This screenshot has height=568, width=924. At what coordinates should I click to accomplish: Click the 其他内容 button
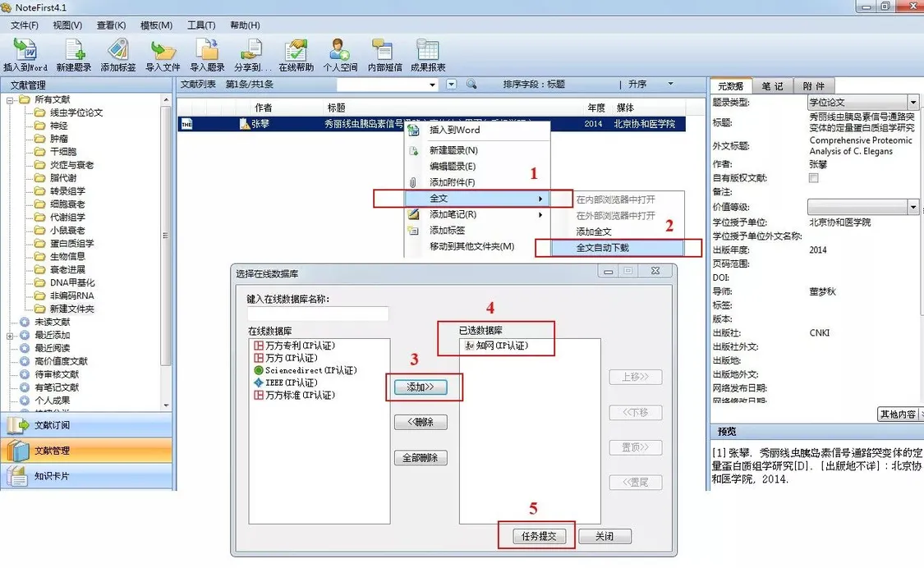click(898, 415)
